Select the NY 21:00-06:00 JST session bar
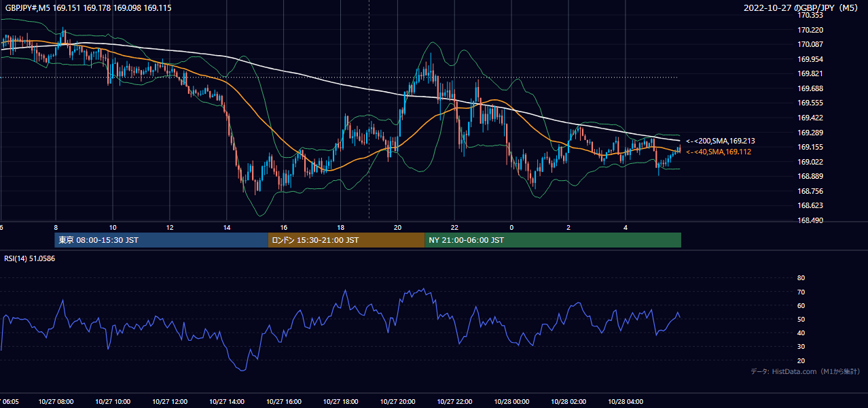 point(553,240)
